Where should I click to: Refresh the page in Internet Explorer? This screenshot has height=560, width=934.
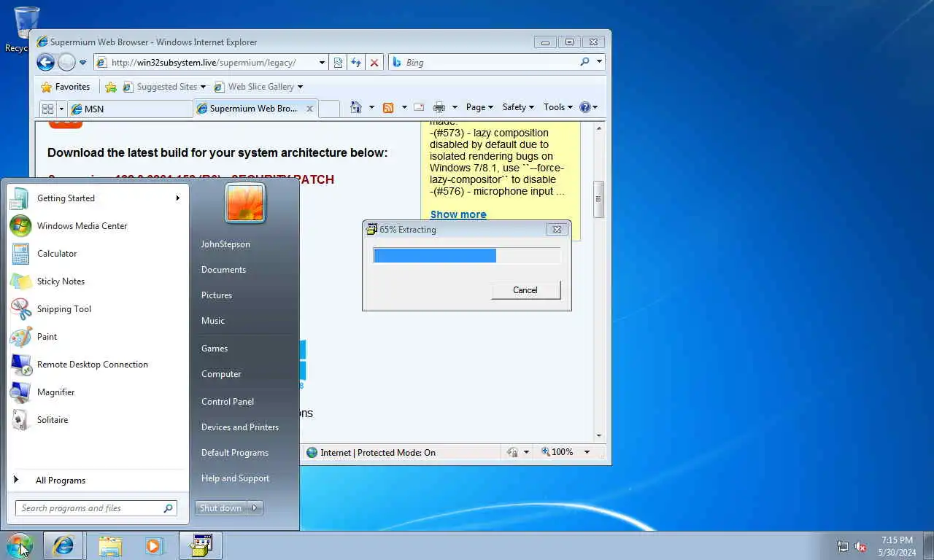[x=356, y=63]
